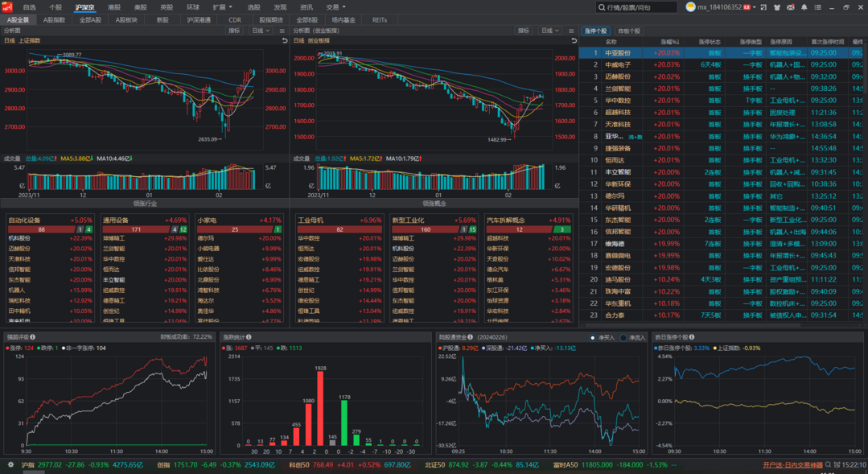Select 涨停个股 button

tap(595, 31)
